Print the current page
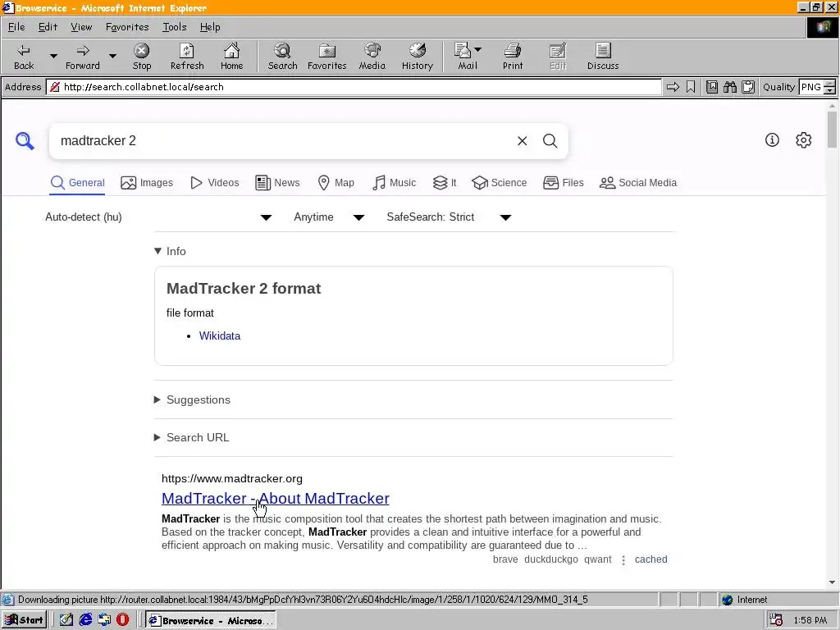 click(512, 57)
